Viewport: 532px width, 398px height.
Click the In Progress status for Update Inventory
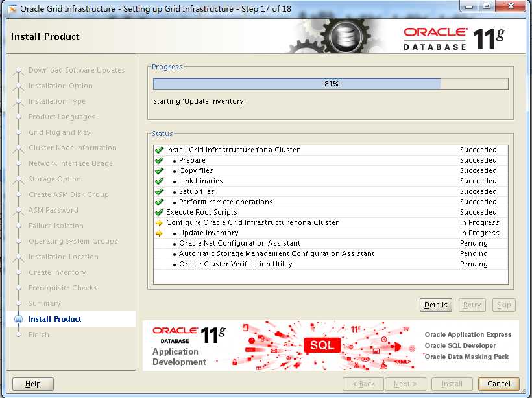pyautogui.click(x=479, y=233)
